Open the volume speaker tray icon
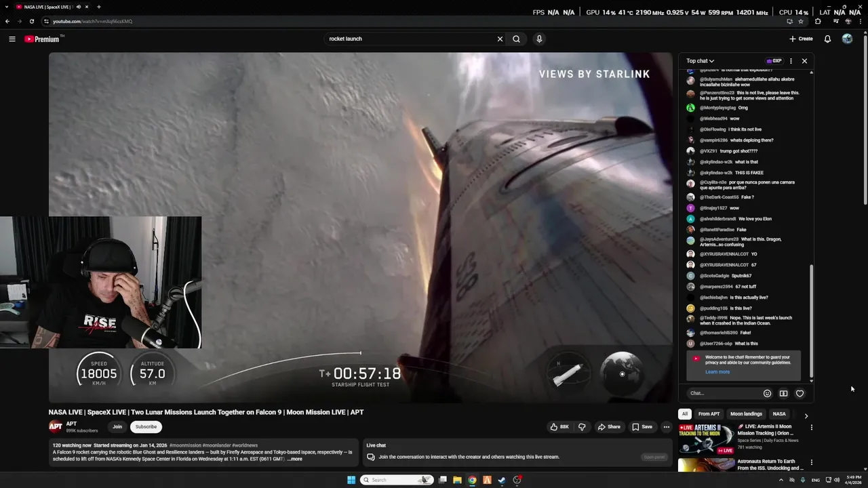 [x=836, y=480]
